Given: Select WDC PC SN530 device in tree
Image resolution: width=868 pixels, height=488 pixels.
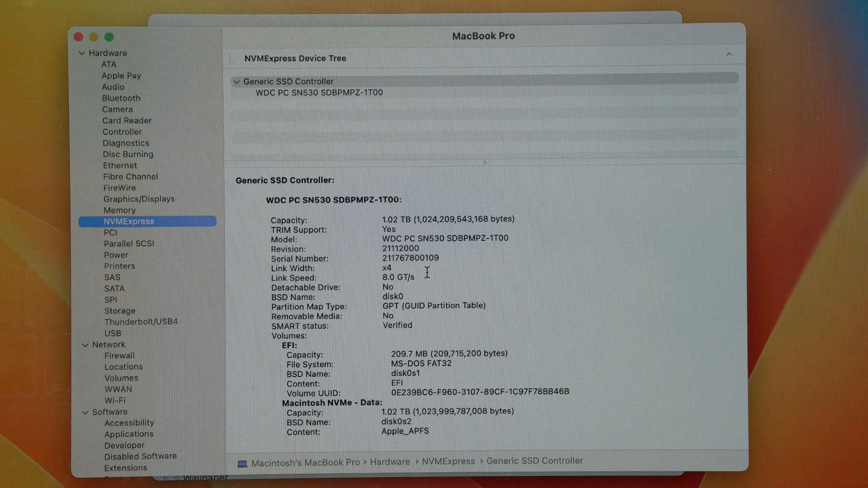Looking at the screenshot, I should tap(319, 93).
